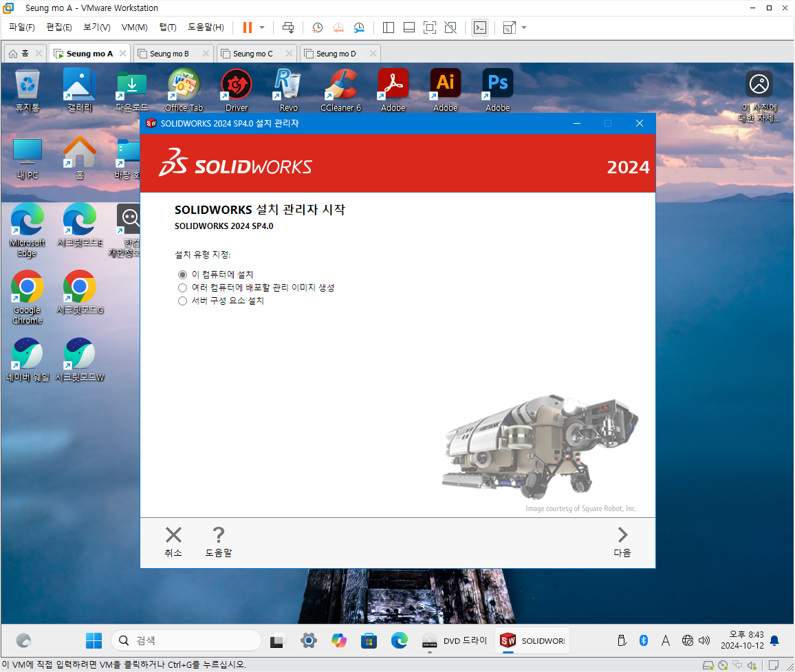Switch to the Seung mo B tab

169,54
